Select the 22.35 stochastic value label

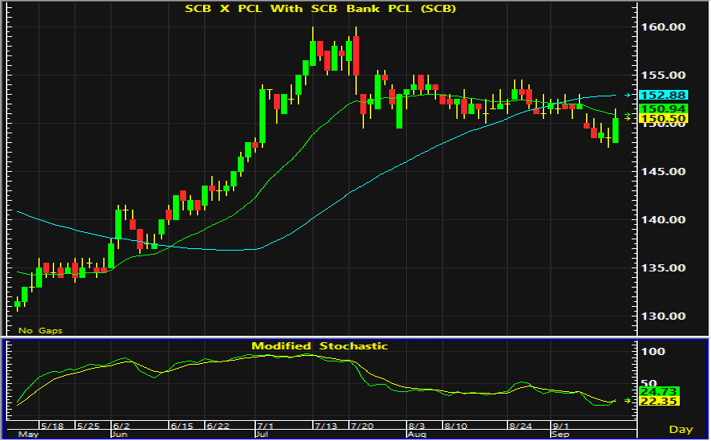(658, 401)
